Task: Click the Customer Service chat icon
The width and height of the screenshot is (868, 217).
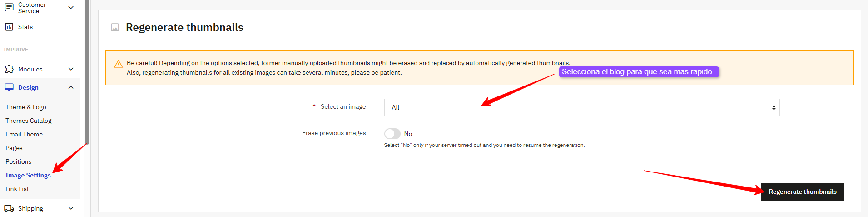Action: coord(9,8)
